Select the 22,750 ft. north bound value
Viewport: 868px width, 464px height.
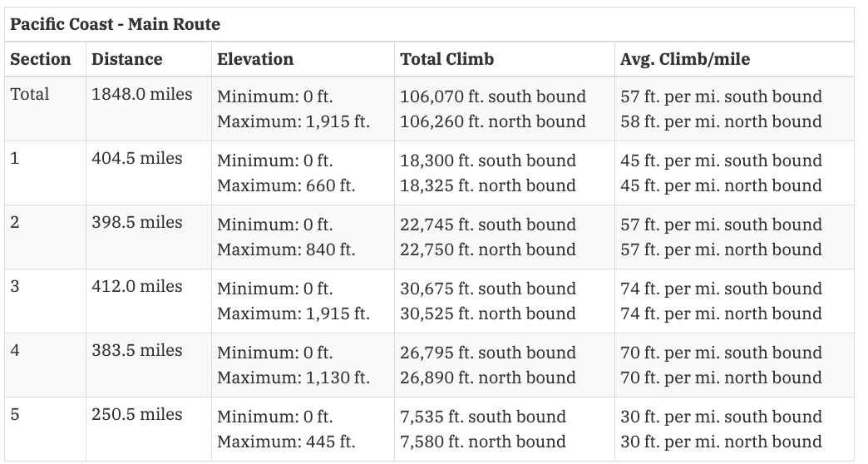pos(488,249)
